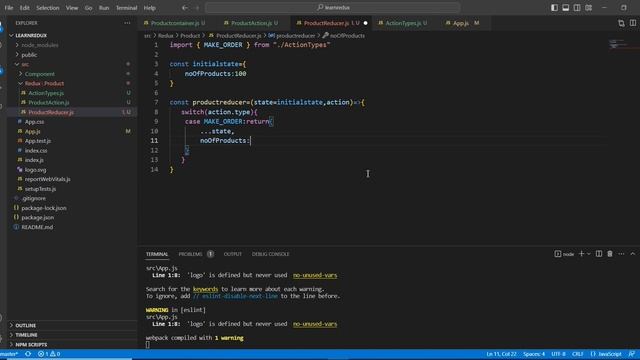Change Spaces: 4 indentation setting
640x360 pixels.
point(534,354)
